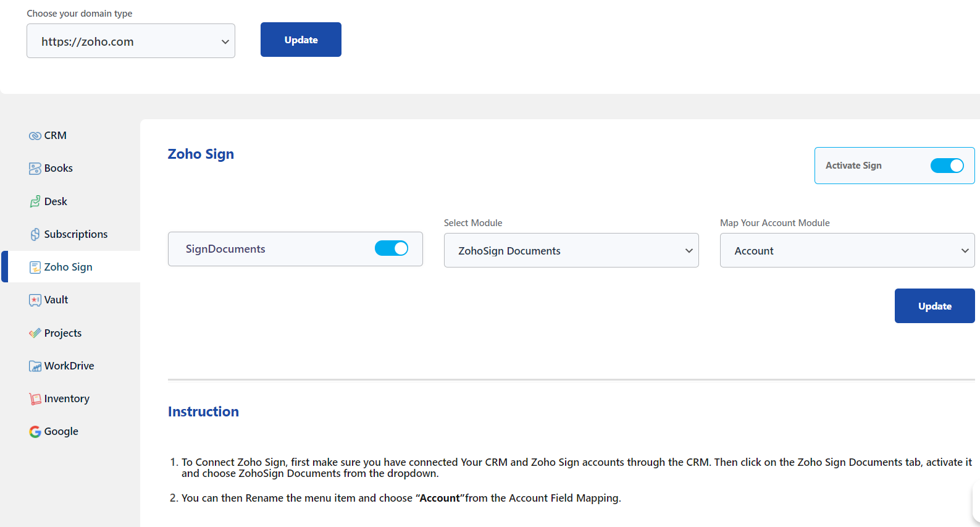Open the Select Module dropdown
Viewport: 980px width, 527px height.
571,250
